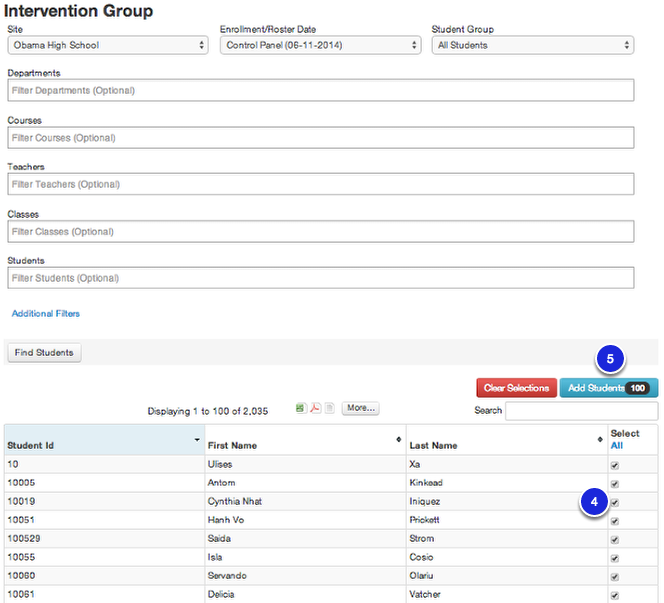Expand the Additional Filters link
Viewport: 664px width, 603px height.
(46, 314)
